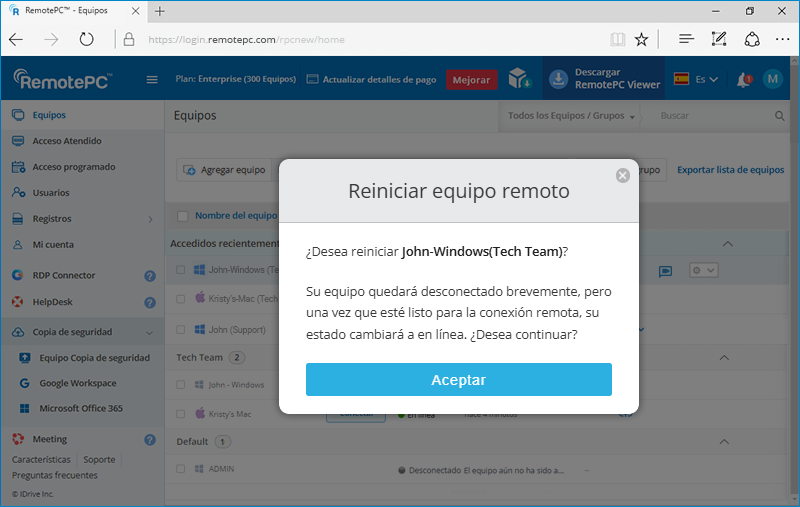Add page to favorites star
The image size is (800, 507).
[x=641, y=39]
